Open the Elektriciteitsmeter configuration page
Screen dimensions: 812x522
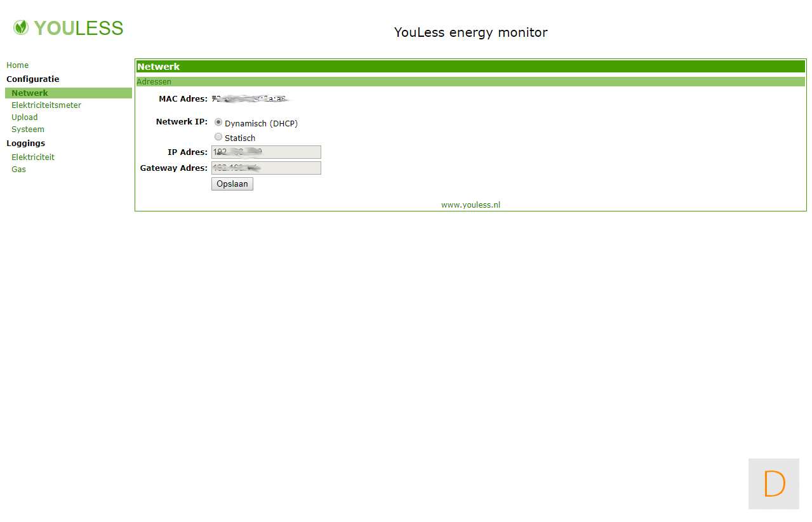(46, 105)
